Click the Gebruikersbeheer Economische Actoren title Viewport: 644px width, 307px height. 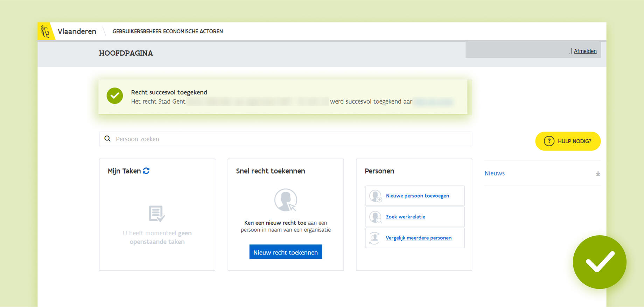168,31
